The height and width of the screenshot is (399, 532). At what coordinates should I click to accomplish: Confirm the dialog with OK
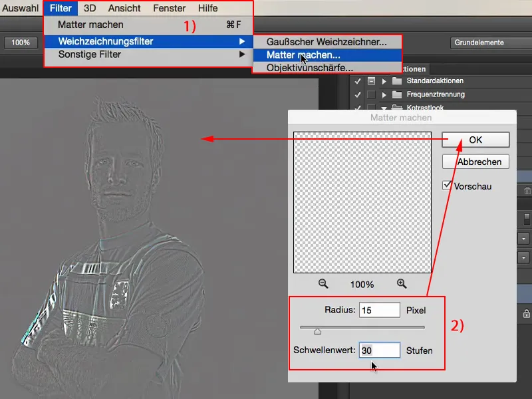tap(475, 140)
